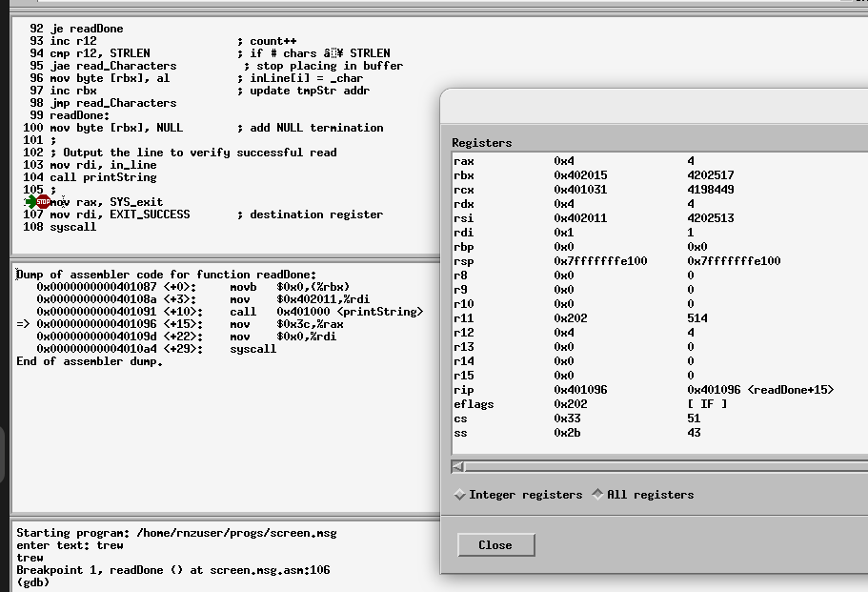Select the rsi register row showing 0x402011

click(660, 218)
